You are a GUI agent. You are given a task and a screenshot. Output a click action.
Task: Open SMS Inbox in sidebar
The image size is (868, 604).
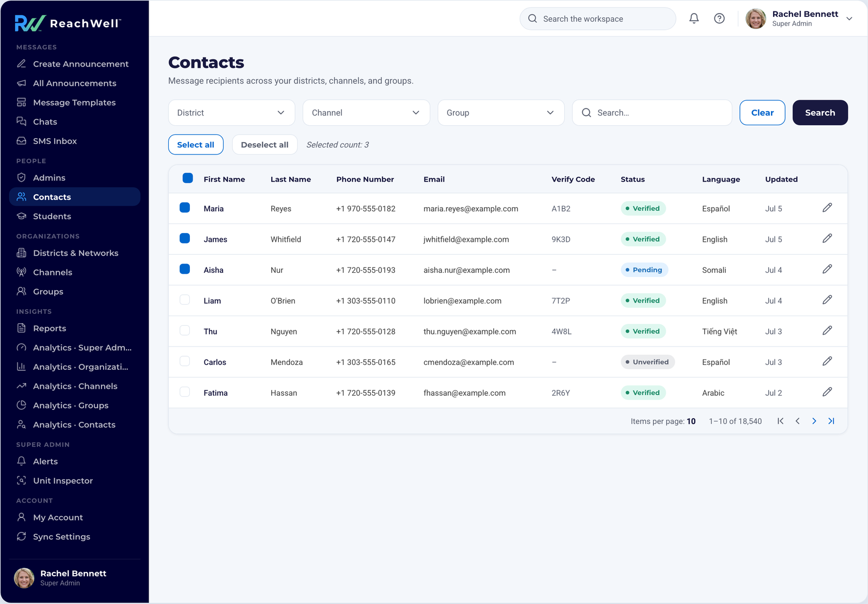click(75, 141)
